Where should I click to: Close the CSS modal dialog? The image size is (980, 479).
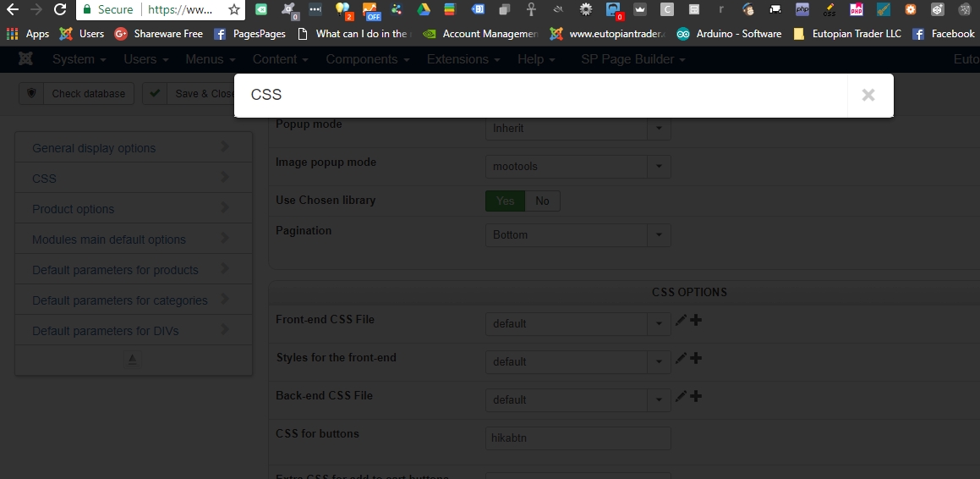tap(868, 95)
